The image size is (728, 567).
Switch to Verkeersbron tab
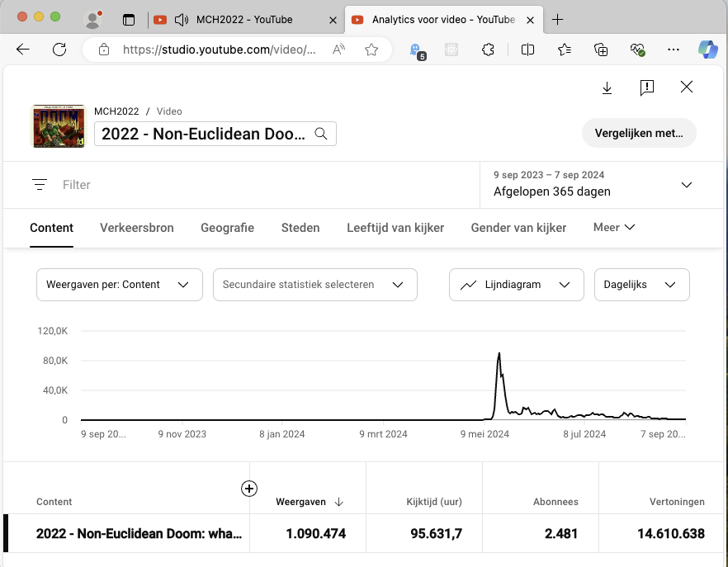coord(137,228)
